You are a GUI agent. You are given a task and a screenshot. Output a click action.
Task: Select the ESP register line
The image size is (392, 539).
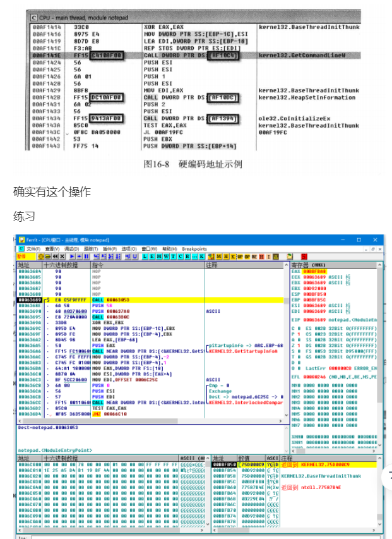(309, 294)
